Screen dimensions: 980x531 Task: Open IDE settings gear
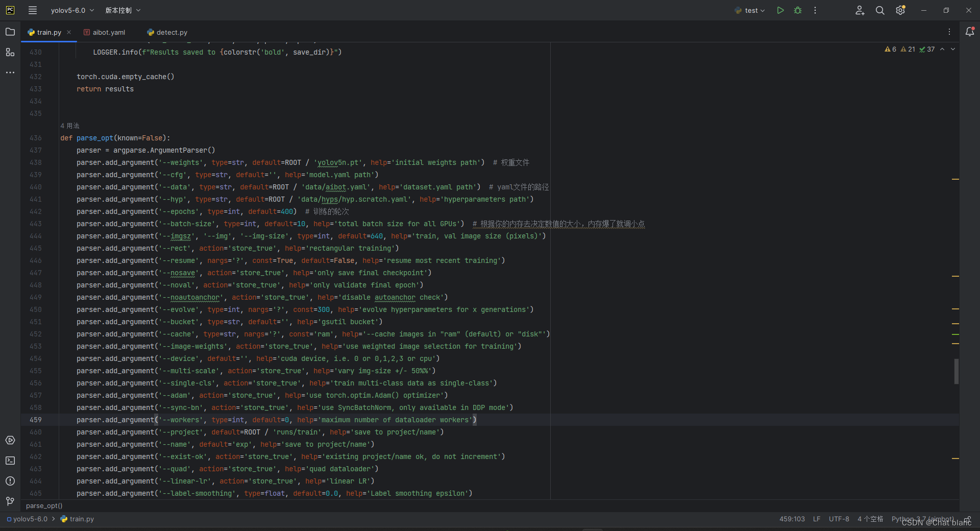pyautogui.click(x=900, y=10)
